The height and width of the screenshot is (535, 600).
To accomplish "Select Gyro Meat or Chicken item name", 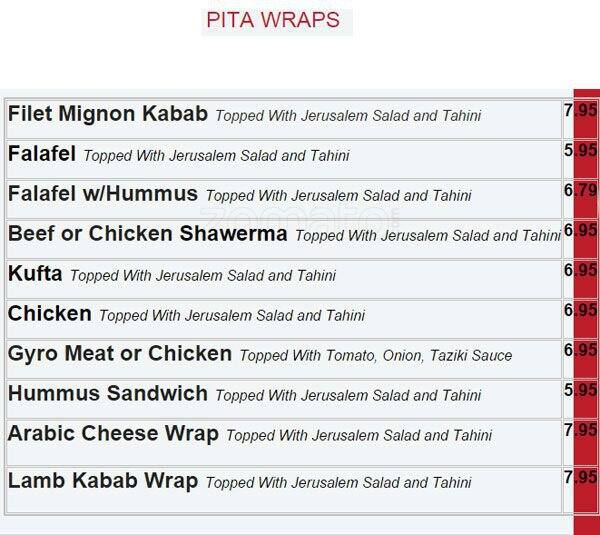I will pyautogui.click(x=119, y=354).
